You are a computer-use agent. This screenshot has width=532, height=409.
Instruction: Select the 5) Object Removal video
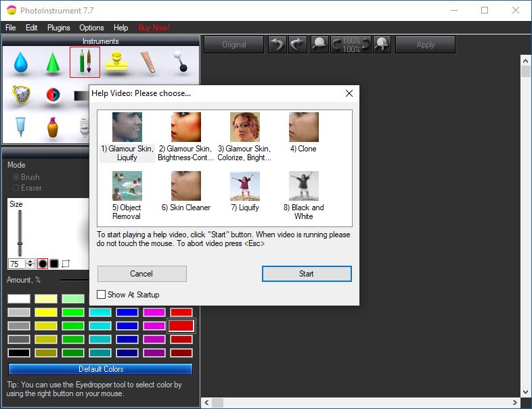127,196
